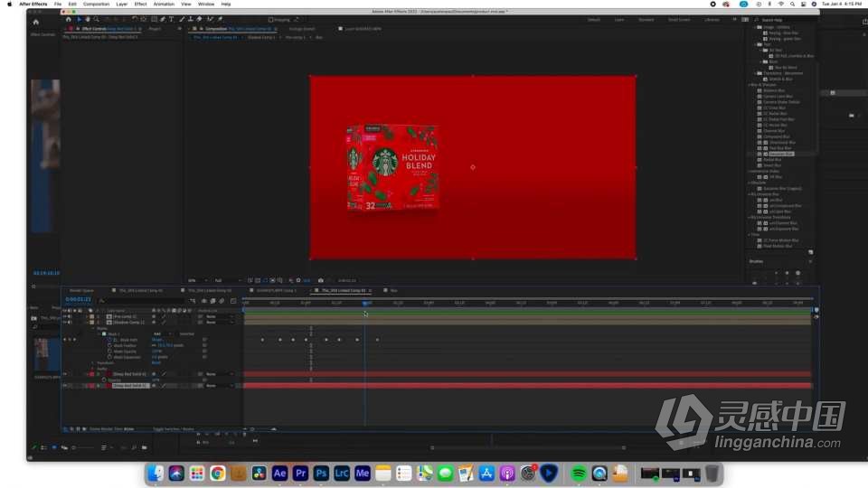Expand the Transform property group
This screenshot has width=868, height=488.
pos(93,363)
